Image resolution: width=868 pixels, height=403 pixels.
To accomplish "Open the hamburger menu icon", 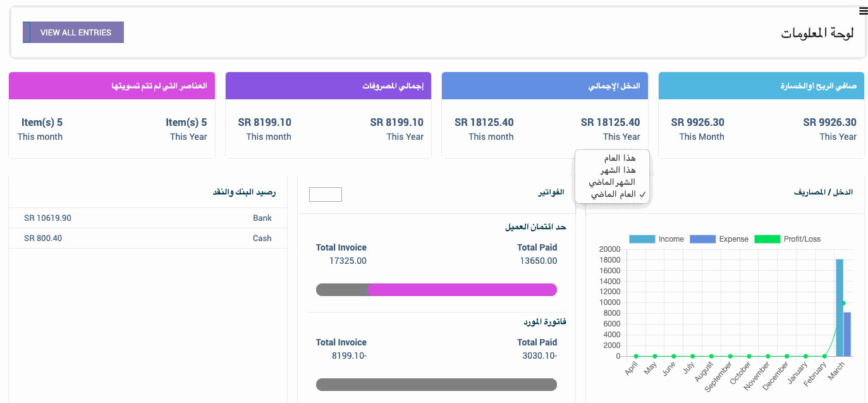I will pyautogui.click(x=863, y=11).
